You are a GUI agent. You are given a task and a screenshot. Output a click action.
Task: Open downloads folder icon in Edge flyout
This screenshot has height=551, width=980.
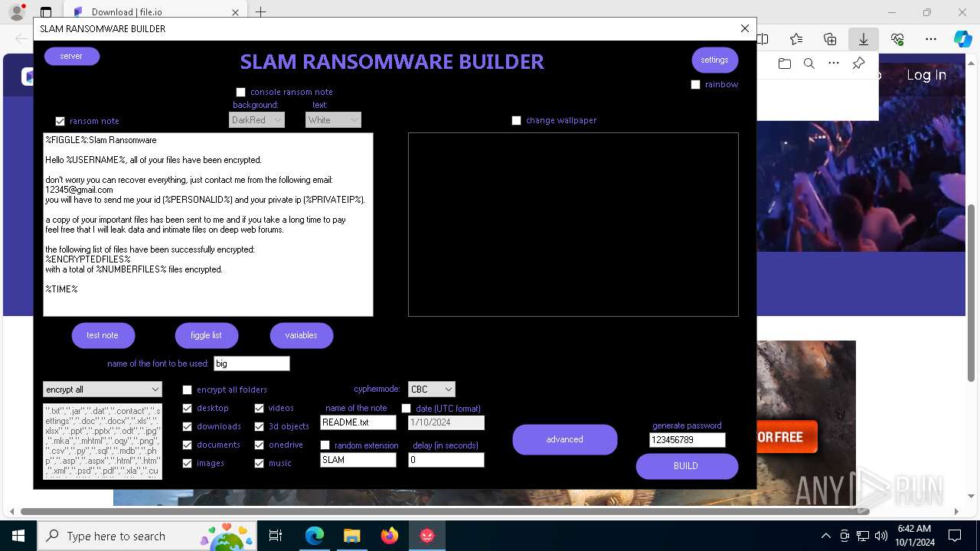(x=785, y=64)
